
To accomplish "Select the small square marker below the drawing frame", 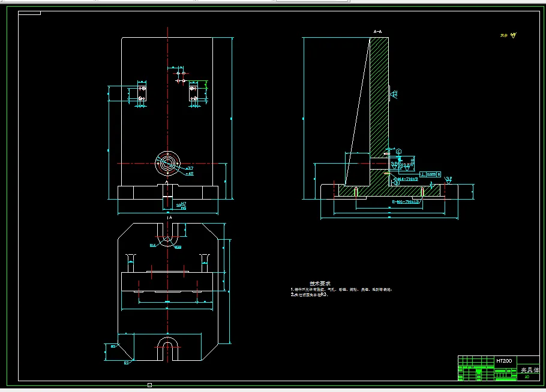I will 150,385.
